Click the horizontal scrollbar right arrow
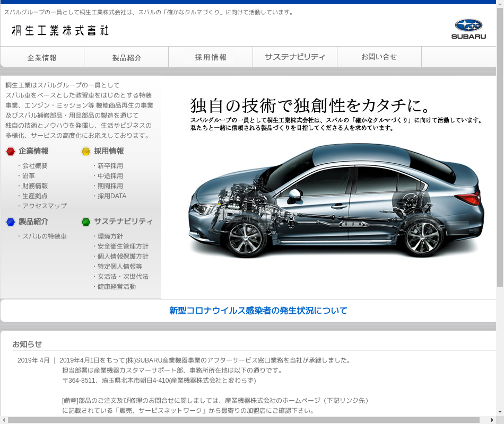 (x=492, y=420)
